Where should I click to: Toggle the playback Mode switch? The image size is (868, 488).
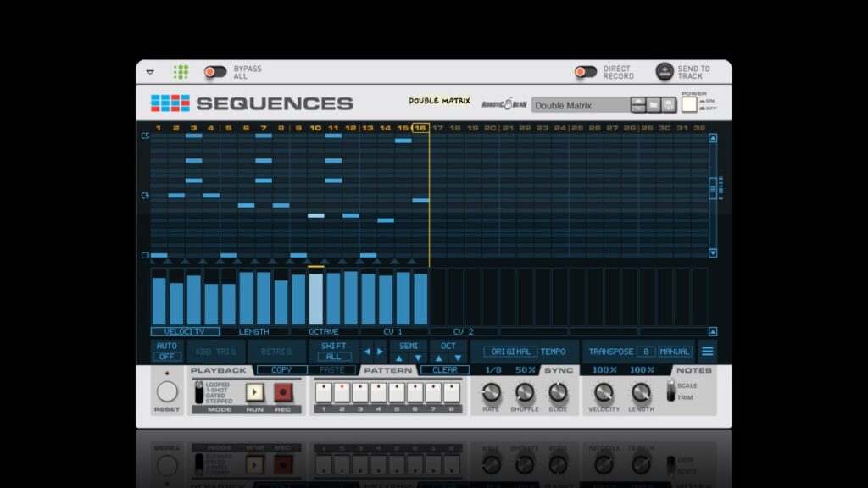pos(198,392)
